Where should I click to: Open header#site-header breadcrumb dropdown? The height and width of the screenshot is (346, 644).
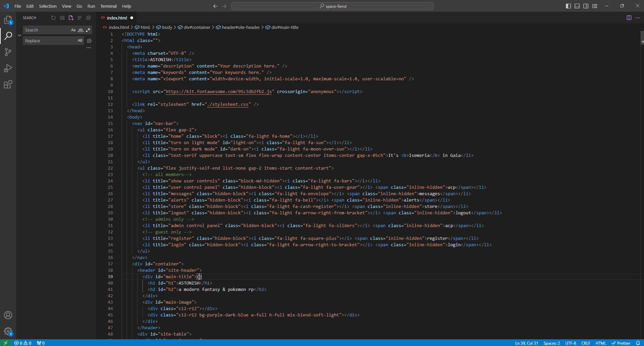tap(238, 27)
